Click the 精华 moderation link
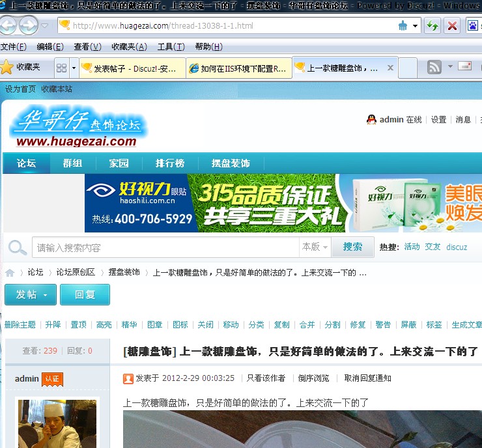Viewport: 482px width, 448px height. tap(129, 325)
